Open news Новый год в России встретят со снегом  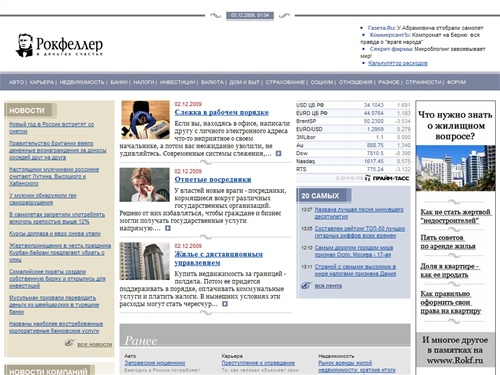(52, 128)
